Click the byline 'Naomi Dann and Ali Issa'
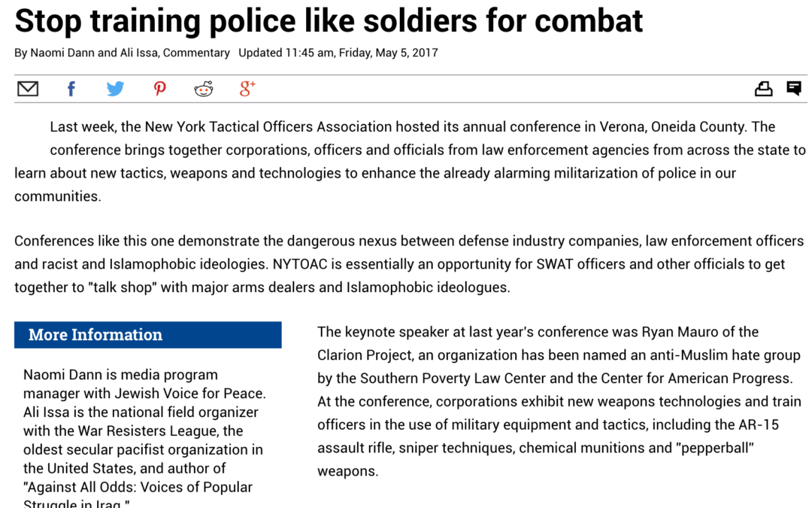The width and height of the screenshot is (812, 508). pos(95,53)
